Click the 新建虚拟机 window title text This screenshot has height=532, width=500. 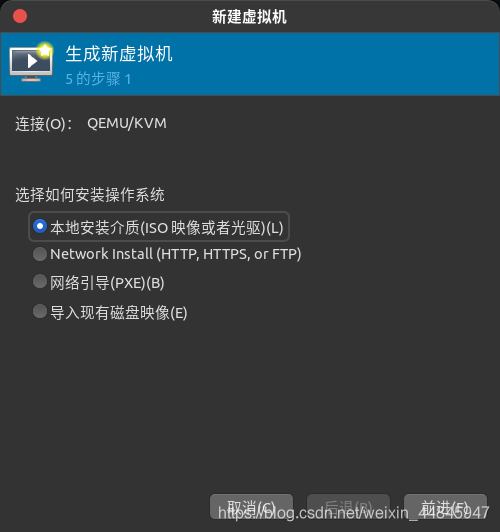coord(249,17)
